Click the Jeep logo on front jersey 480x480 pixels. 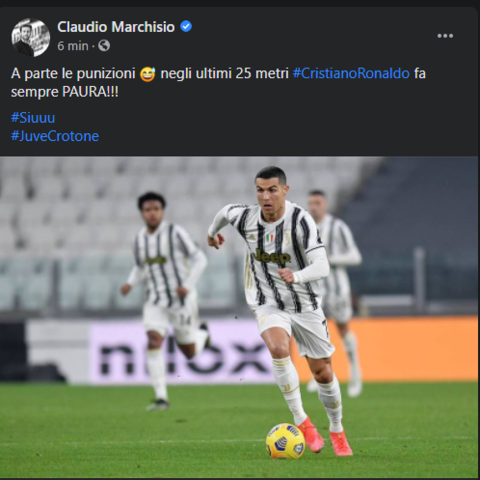[x=272, y=256]
